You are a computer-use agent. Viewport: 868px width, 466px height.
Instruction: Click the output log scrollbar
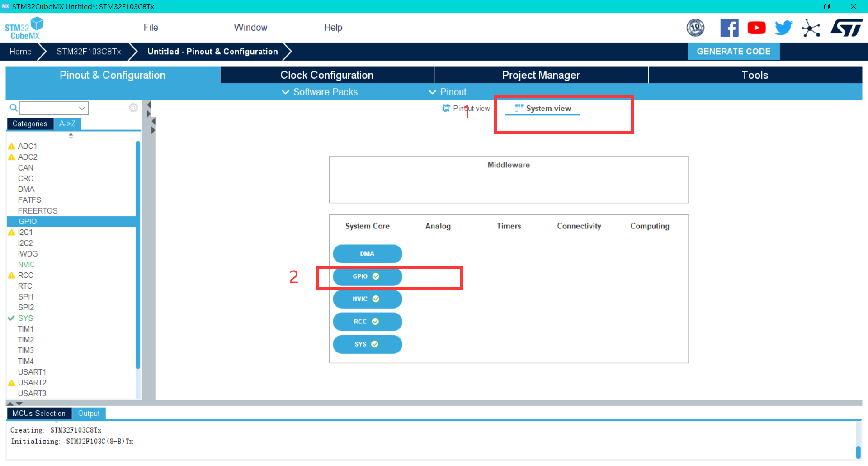click(858, 452)
